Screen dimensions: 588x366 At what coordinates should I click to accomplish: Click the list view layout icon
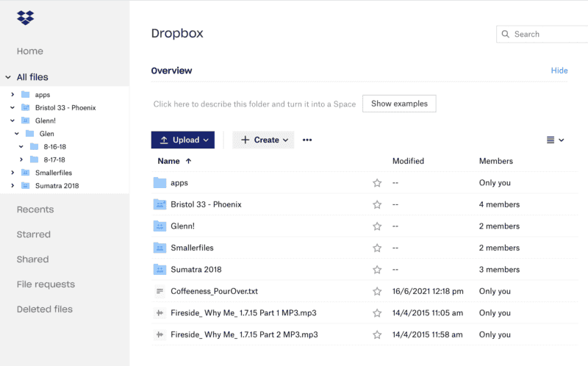551,140
